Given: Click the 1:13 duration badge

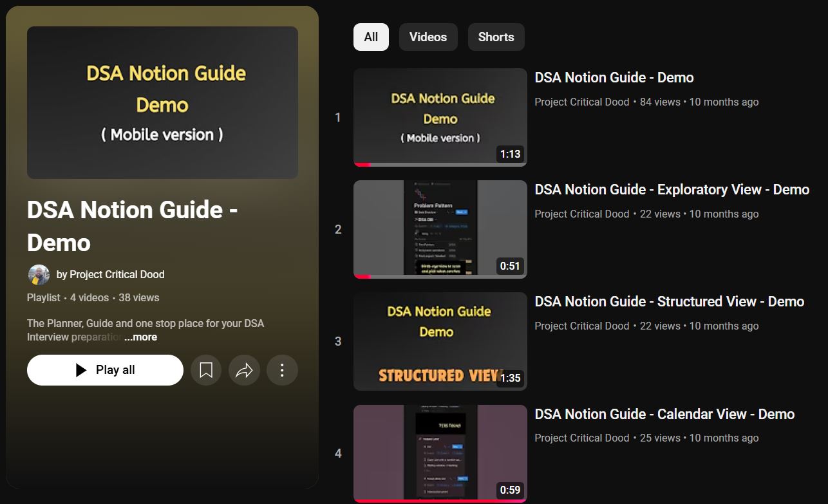Looking at the screenshot, I should coord(510,154).
